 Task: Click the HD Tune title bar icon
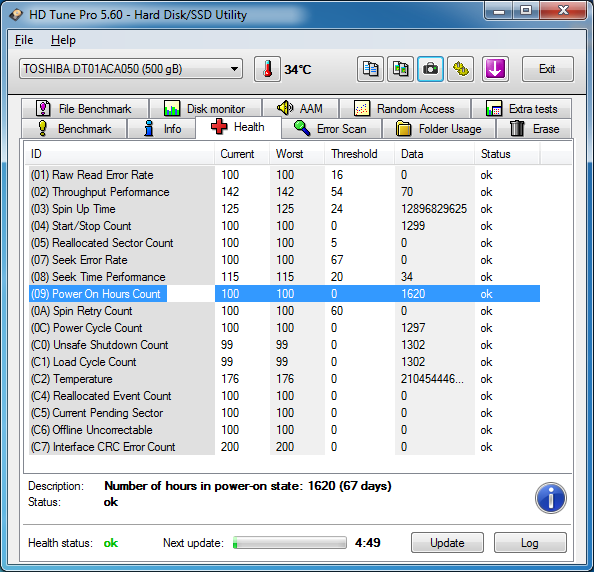tap(16, 15)
